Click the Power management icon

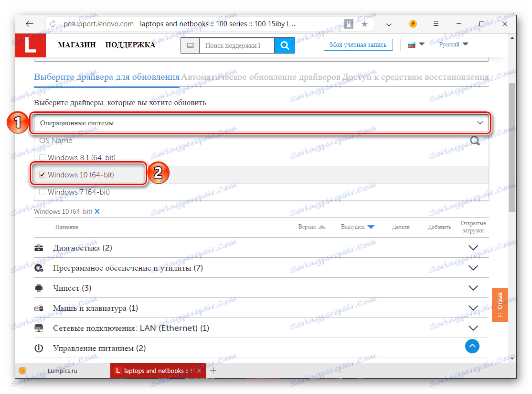[39, 348]
